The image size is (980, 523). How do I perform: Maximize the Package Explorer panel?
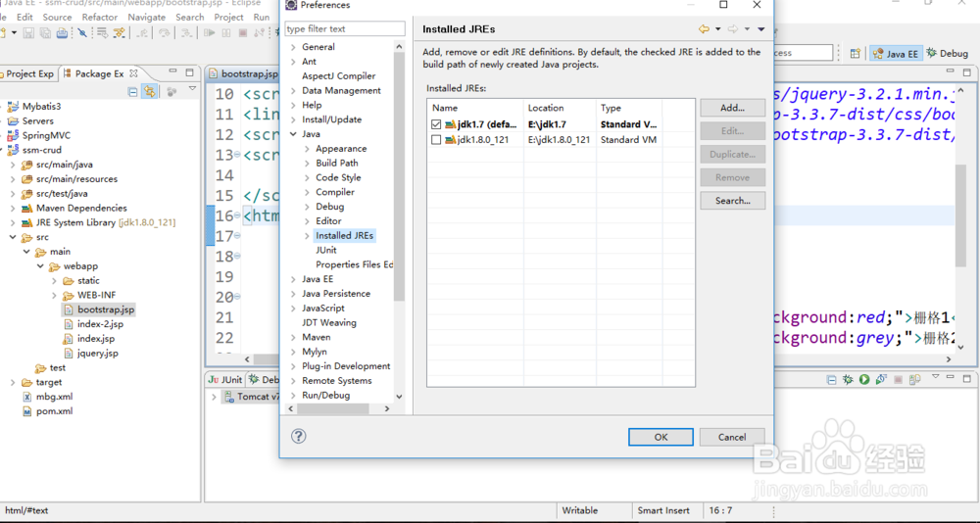tap(189, 72)
